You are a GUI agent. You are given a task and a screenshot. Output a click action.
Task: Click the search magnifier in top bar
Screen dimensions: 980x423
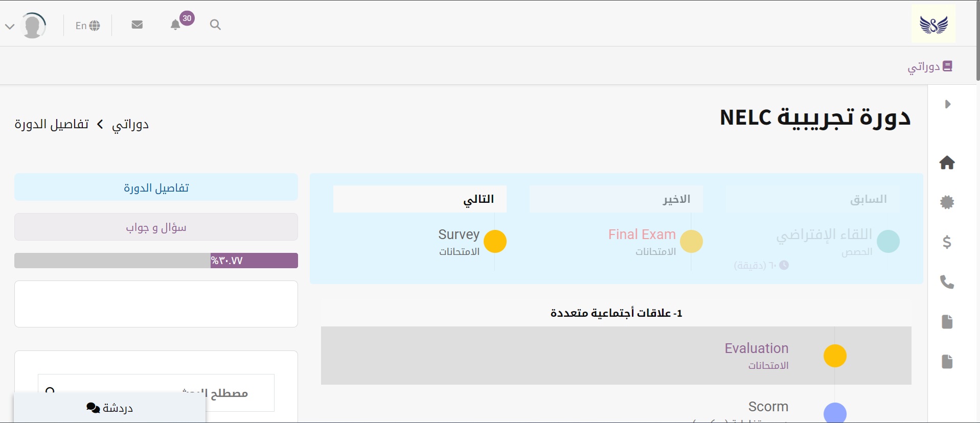[x=215, y=25]
